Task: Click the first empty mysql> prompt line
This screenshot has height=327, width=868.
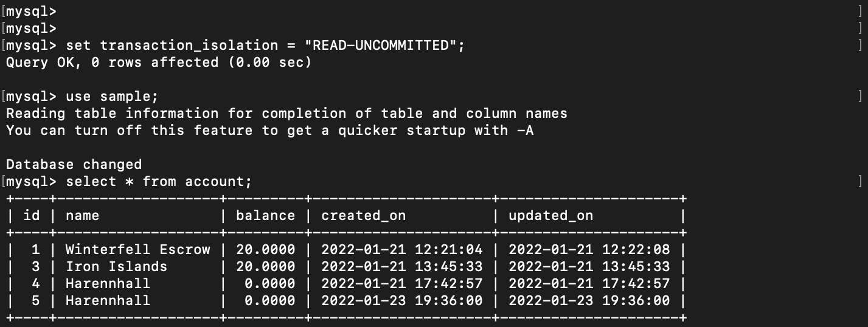Action: (31, 11)
